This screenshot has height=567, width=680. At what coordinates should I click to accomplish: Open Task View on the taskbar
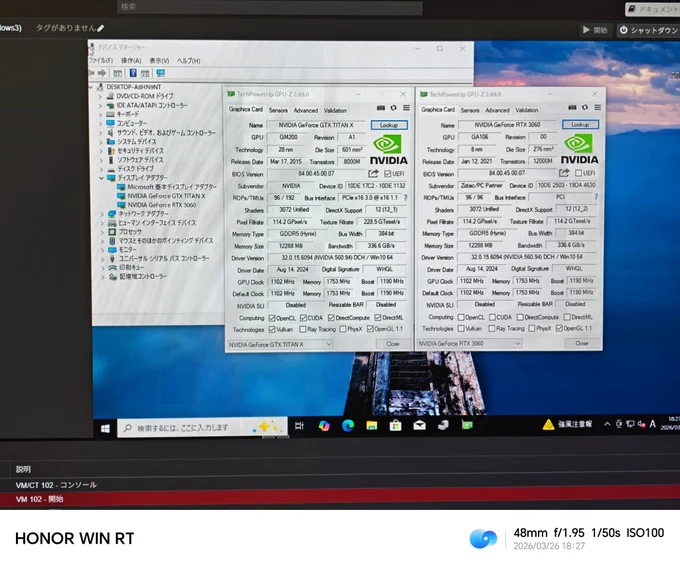[x=299, y=426]
